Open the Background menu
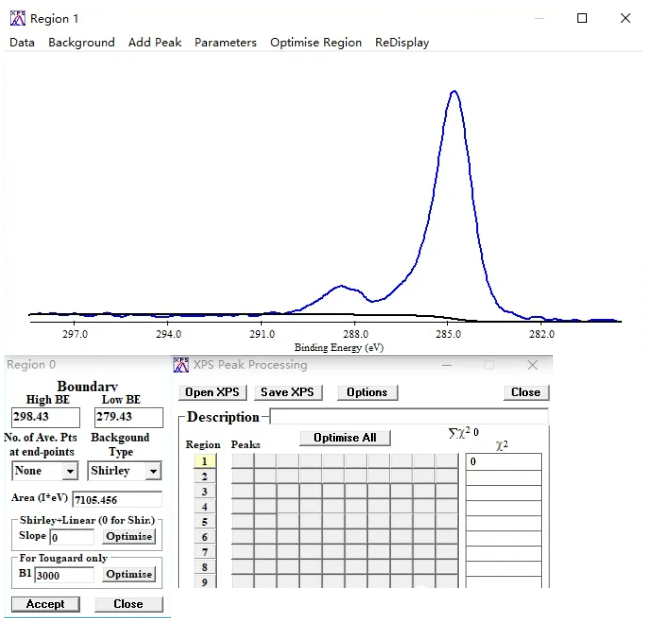645x624 pixels. tap(81, 42)
